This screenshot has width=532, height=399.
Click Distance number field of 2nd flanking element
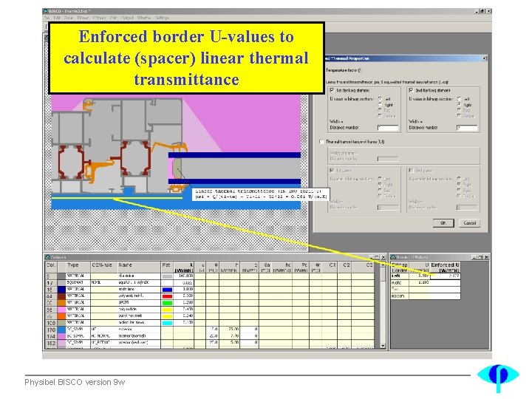point(467,128)
